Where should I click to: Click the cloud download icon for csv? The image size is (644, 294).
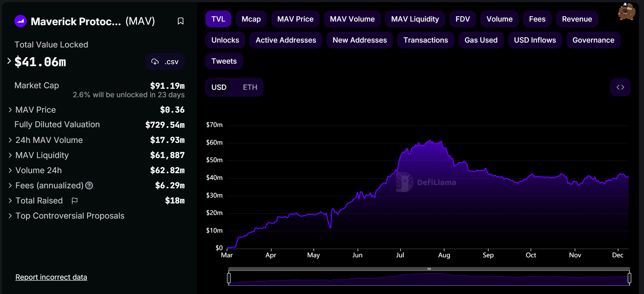point(155,62)
